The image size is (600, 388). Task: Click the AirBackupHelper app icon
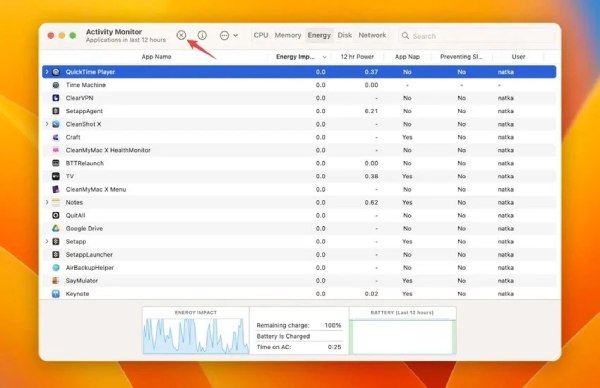point(56,267)
